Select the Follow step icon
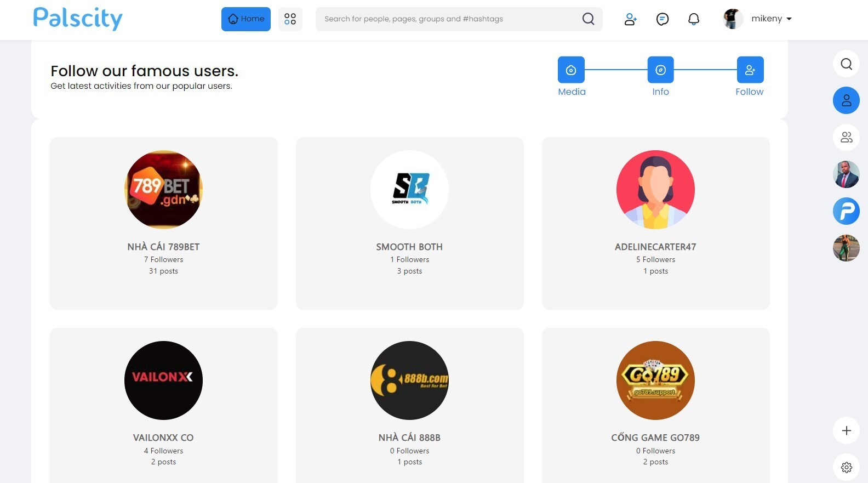868x483 pixels. point(750,70)
